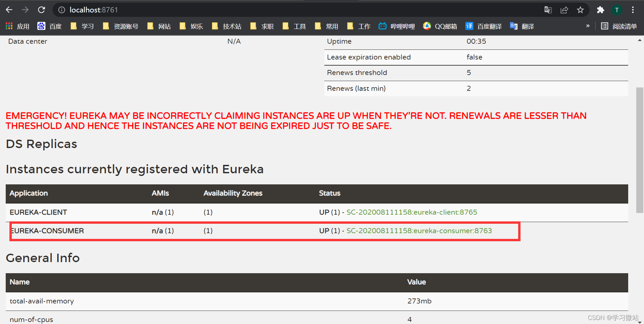644x324 pixels.
Task: Click the total-avail-memory row name
Action: point(42,301)
